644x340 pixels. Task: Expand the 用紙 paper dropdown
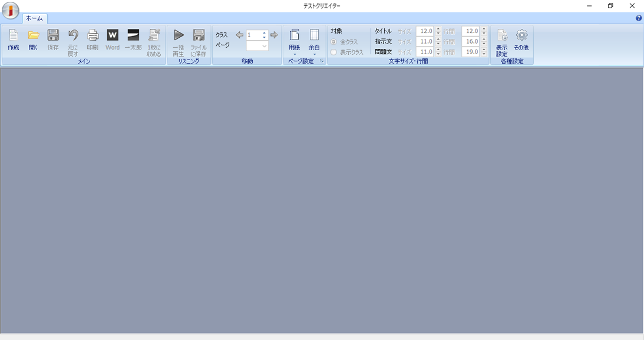point(294,41)
